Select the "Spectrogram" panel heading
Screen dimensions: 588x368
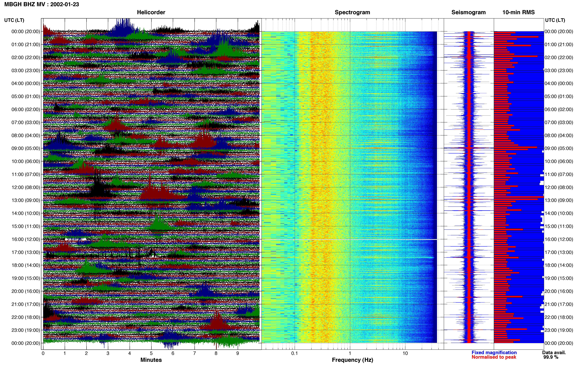(x=352, y=12)
